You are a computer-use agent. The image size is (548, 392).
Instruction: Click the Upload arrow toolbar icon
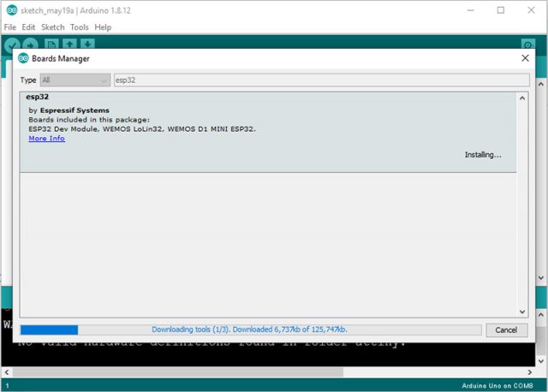31,44
